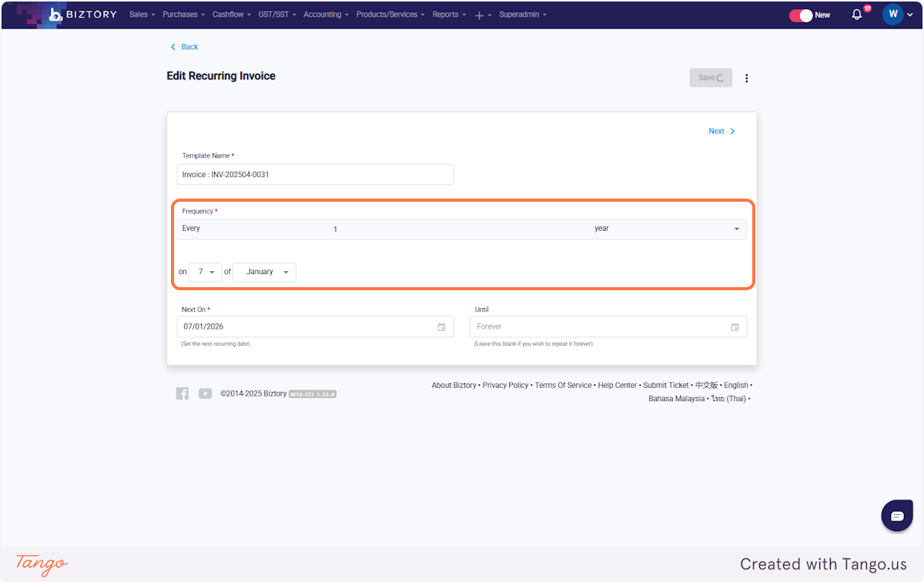Open Terms Of Service link
Viewport: 924px width, 582px height.
[x=564, y=386]
